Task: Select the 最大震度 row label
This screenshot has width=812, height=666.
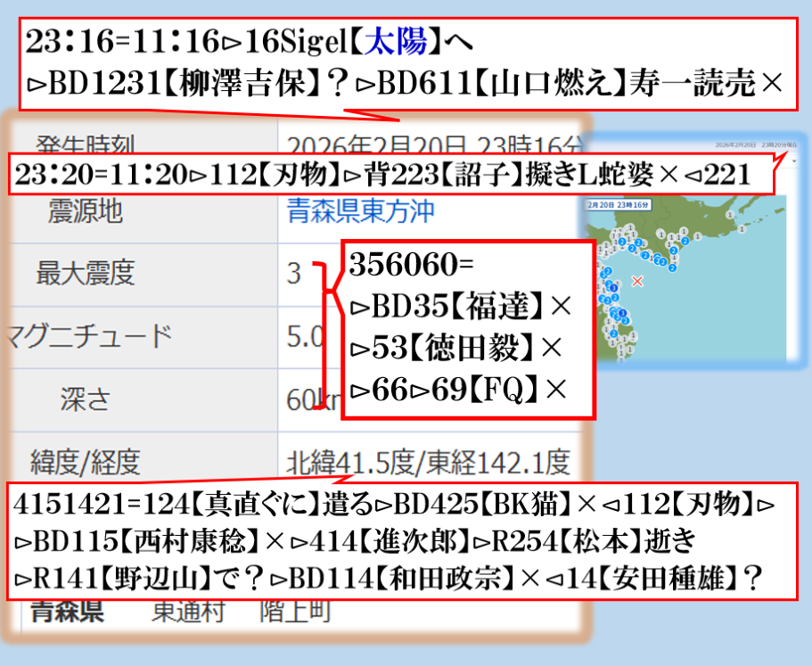Action: click(x=85, y=273)
